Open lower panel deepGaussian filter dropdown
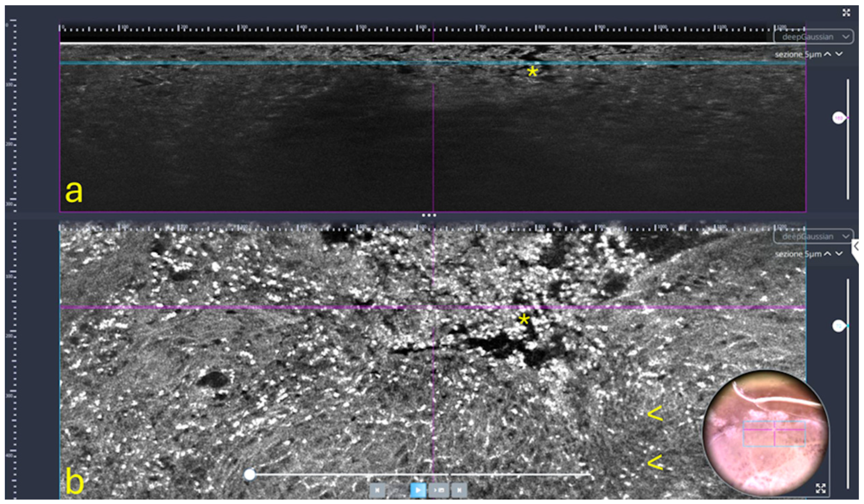This screenshot has width=864, height=504. point(813,236)
